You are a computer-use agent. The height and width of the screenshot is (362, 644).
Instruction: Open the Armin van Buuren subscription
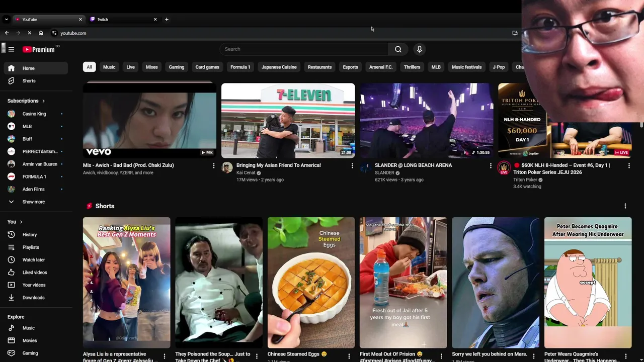(36, 164)
